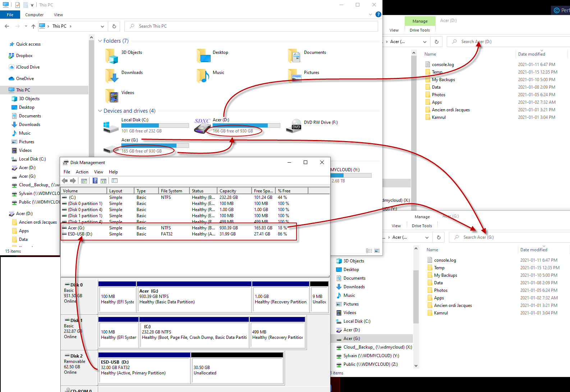
Task: Refresh the Acer (G:) explorer window
Action: (x=439, y=237)
